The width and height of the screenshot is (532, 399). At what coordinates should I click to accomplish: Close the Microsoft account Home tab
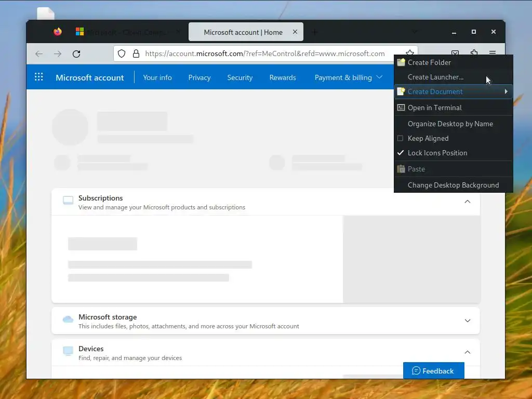[295, 32]
